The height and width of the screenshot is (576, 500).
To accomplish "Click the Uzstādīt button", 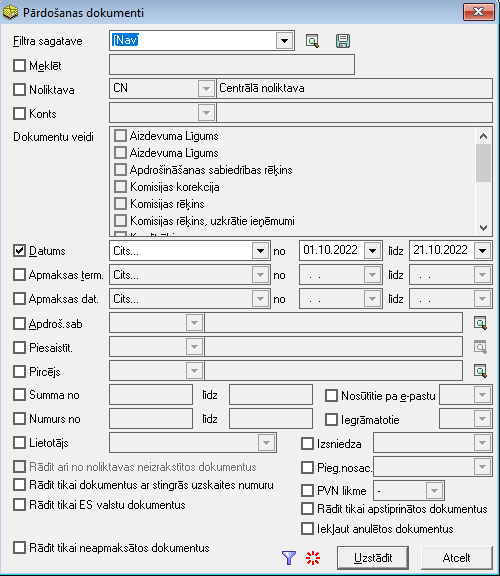I will coord(373,558).
